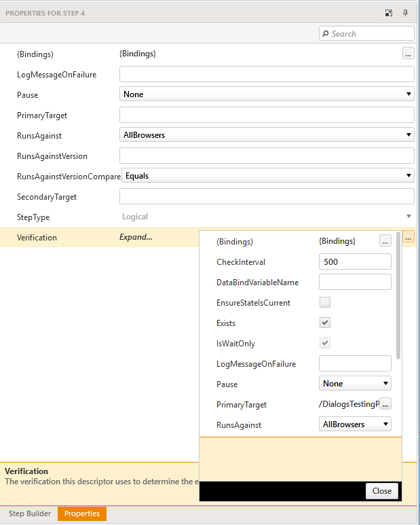Click the Expand... text in Verification row
Screen dimensions: 420x525
[x=136, y=237]
